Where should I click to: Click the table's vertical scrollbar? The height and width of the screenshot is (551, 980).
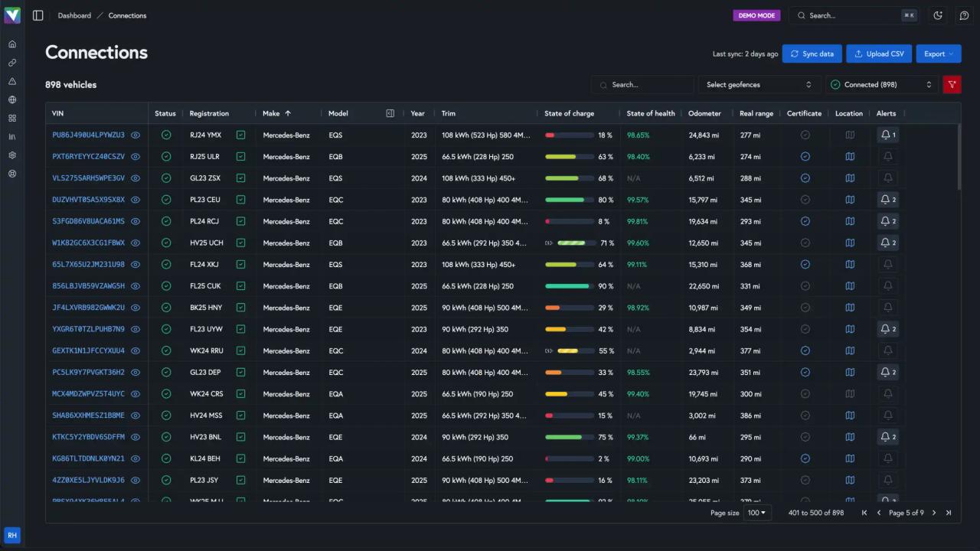pos(959,157)
